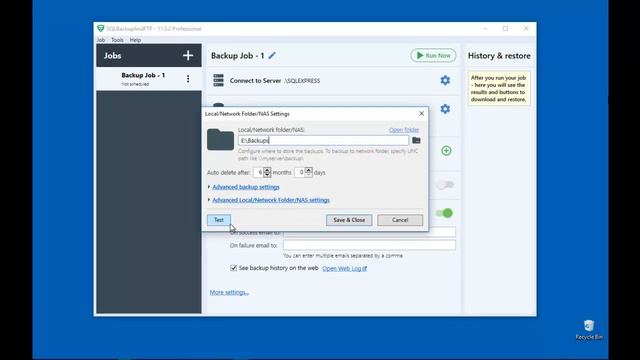Turn on the grey toggle switch
Image resolution: width=640 pixels, height=360 pixels.
pyautogui.click(x=444, y=185)
